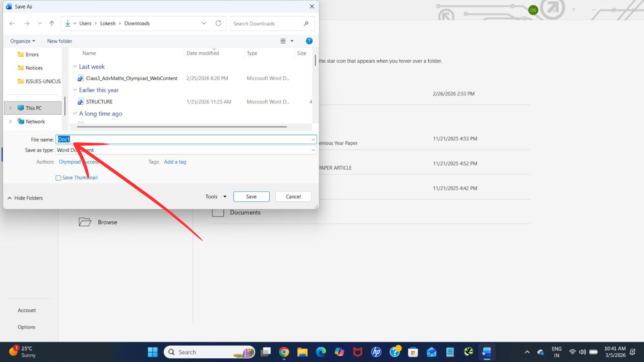Click the Add a tag link
This screenshot has width=644, height=362.
(175, 162)
